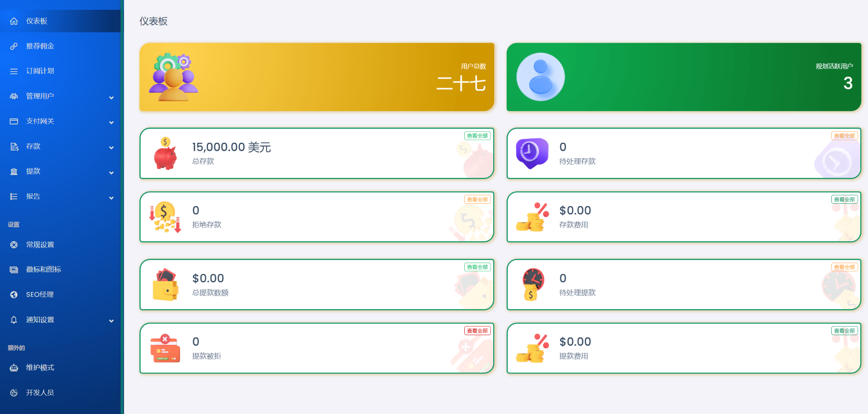Click the yellow wallet 总提款数额 icon
Viewport: 868px width, 414px height.
165,285
